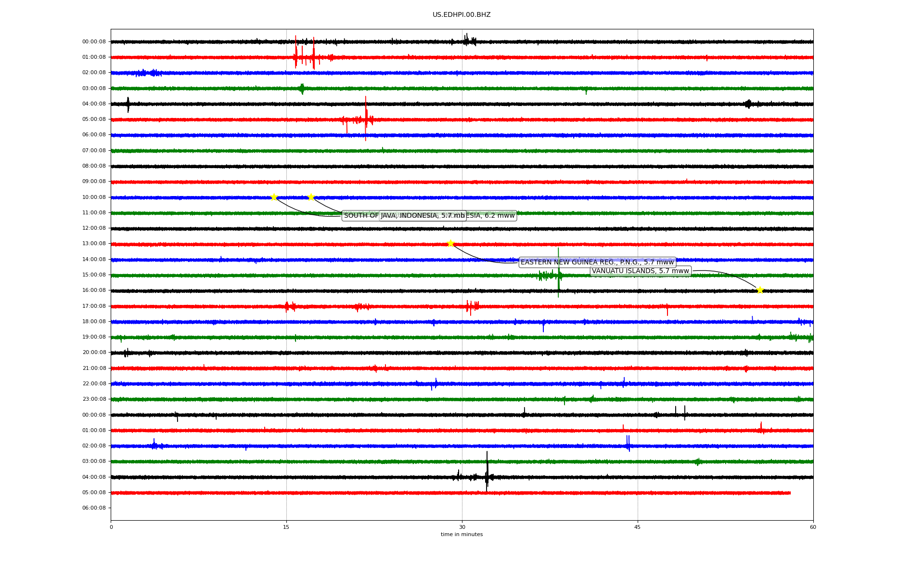Screen dimensions: 924x578
Task: Click the 22:00:08 row label
Action: click(94, 383)
